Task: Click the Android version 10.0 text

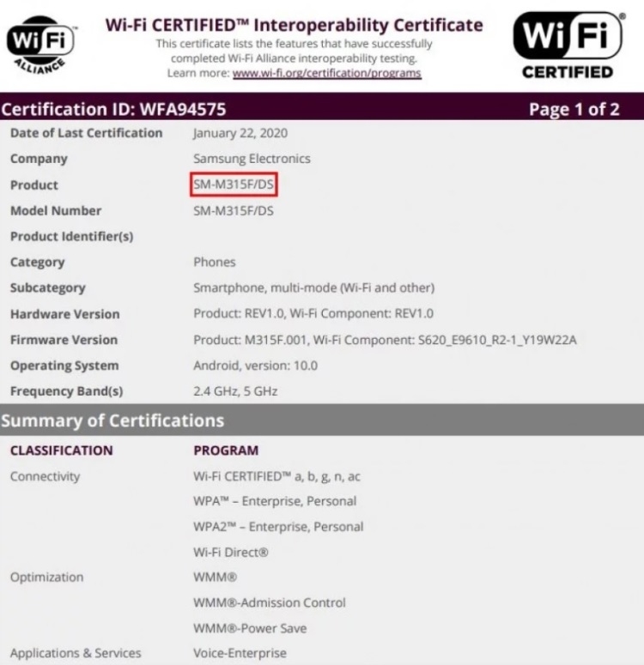Action: 255,366
